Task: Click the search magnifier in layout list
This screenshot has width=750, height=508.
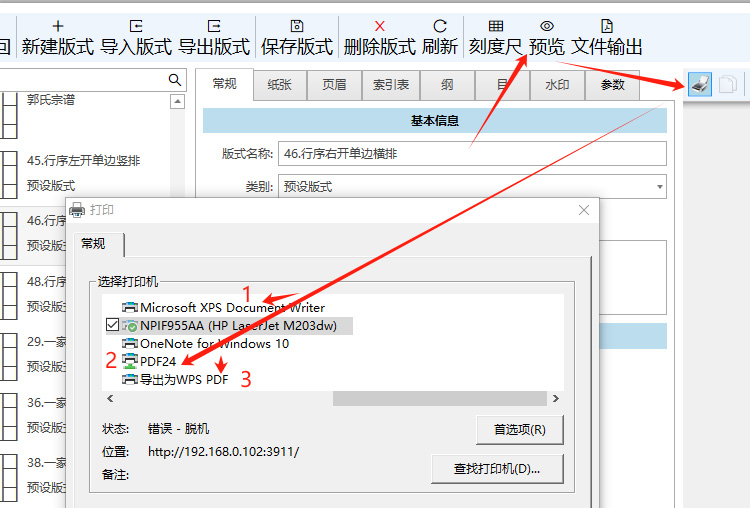Action: click(175, 80)
